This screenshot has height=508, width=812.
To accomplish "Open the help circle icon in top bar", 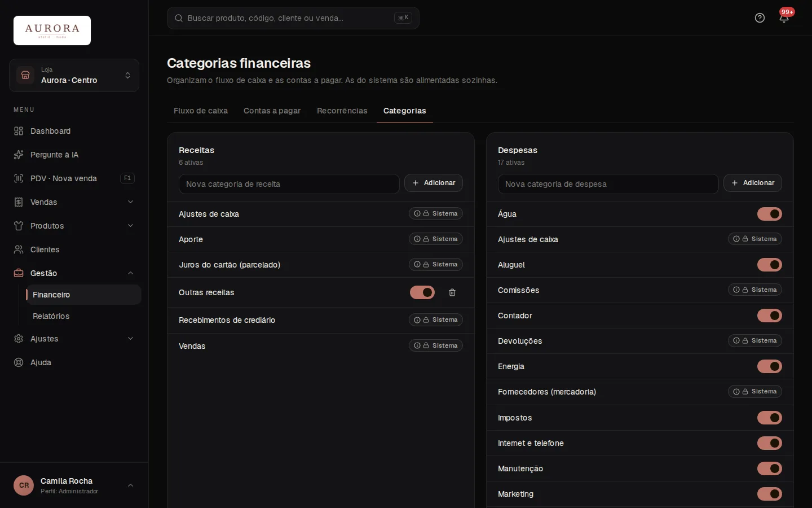I will coord(760,18).
